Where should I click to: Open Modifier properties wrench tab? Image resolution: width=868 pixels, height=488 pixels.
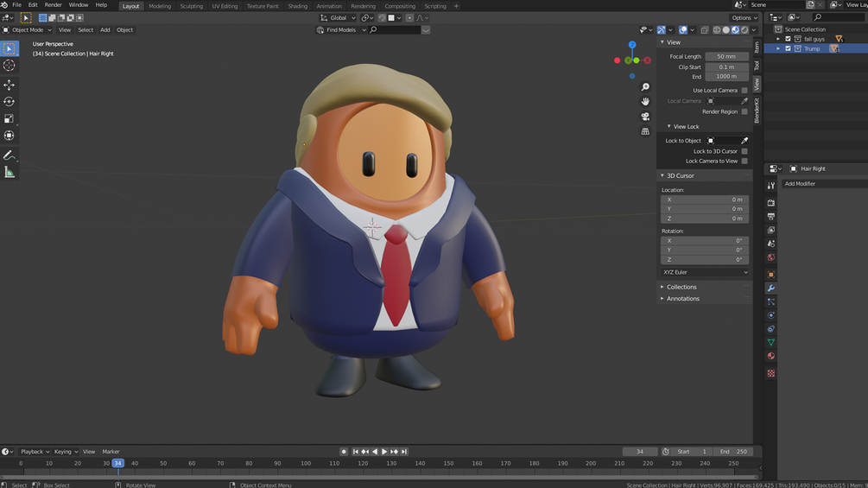[x=770, y=288]
